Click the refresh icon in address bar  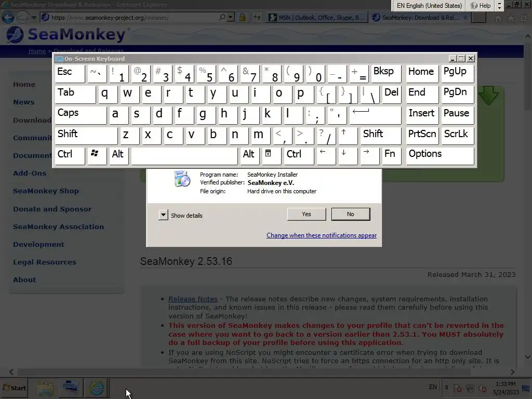257,17
